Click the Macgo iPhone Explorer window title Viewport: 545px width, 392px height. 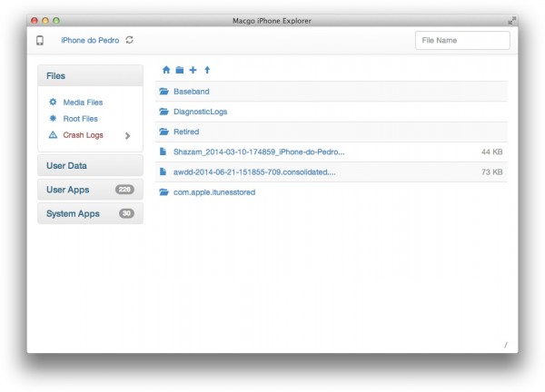pos(272,21)
